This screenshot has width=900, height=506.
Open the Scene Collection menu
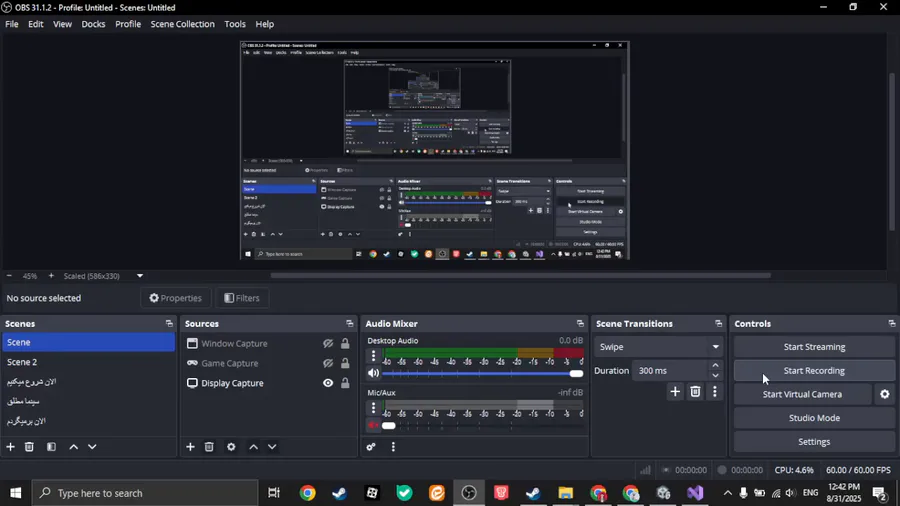pos(183,24)
